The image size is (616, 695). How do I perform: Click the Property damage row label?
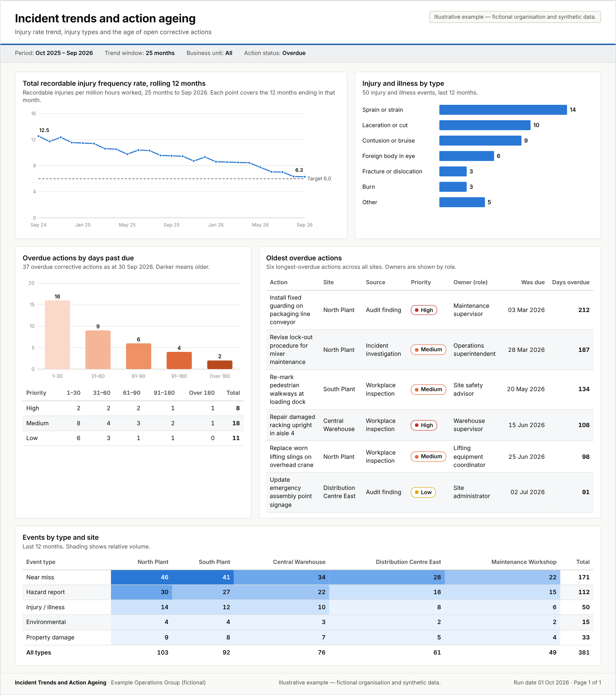[x=50, y=638]
